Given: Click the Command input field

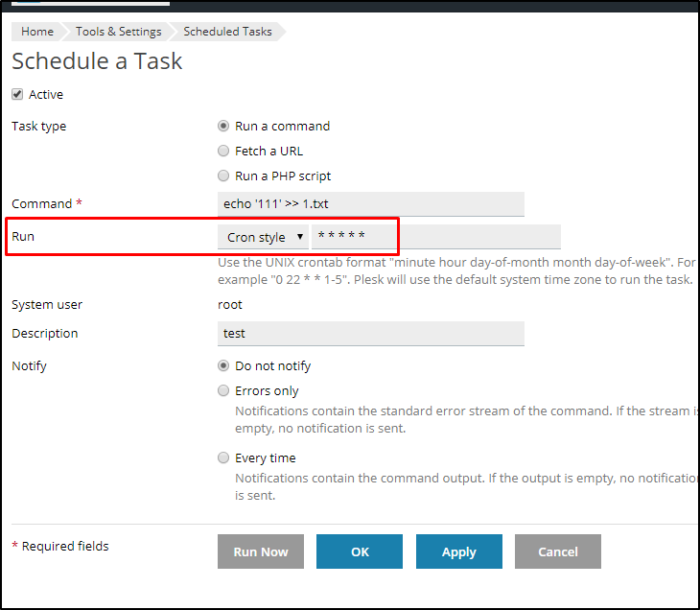Looking at the screenshot, I should click(371, 203).
